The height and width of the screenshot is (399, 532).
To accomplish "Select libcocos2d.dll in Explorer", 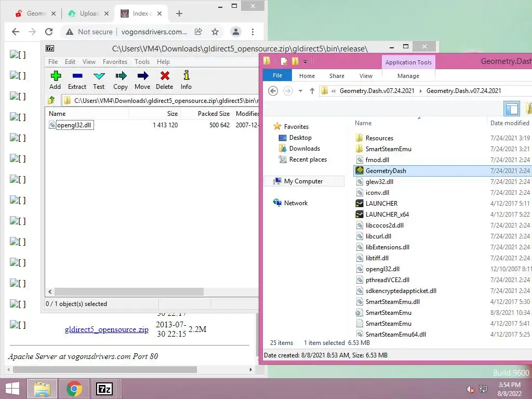I will click(x=384, y=225).
